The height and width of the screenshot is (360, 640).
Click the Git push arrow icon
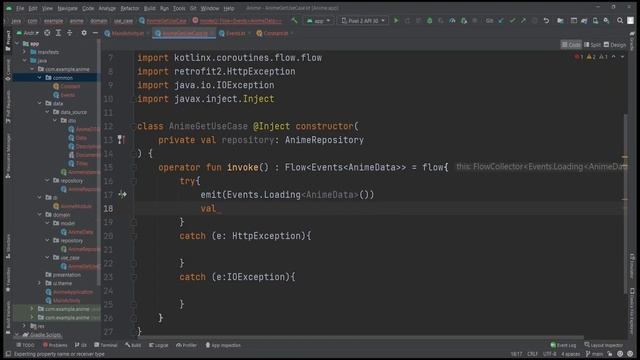[x=523, y=20]
